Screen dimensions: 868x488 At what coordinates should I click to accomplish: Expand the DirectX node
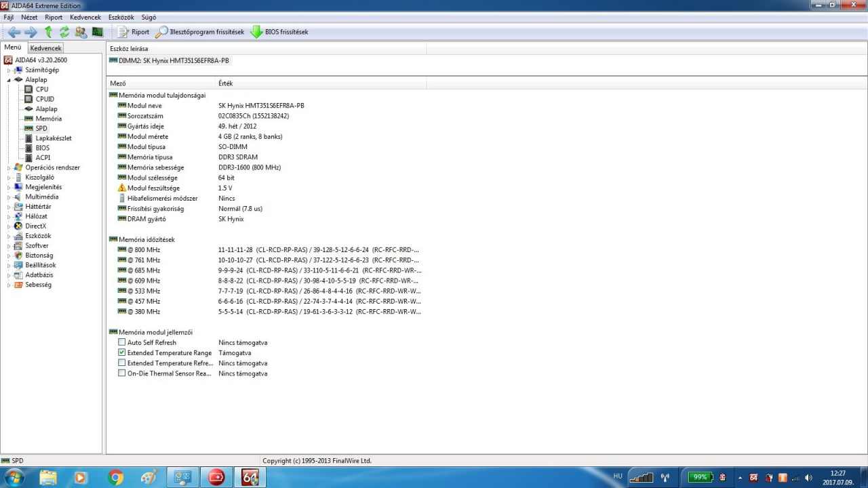[x=9, y=226]
